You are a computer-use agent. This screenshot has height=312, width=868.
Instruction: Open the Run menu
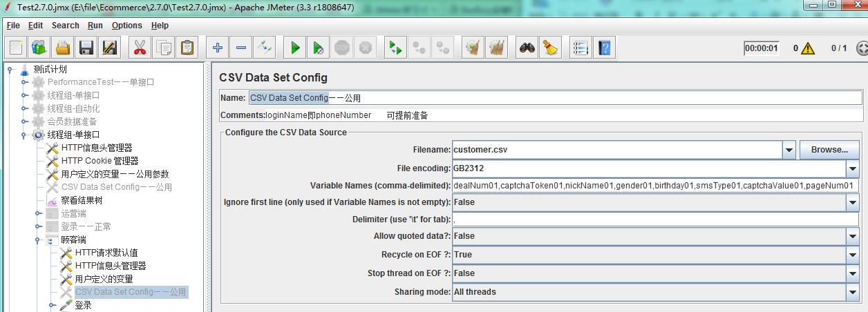pyautogui.click(x=95, y=26)
